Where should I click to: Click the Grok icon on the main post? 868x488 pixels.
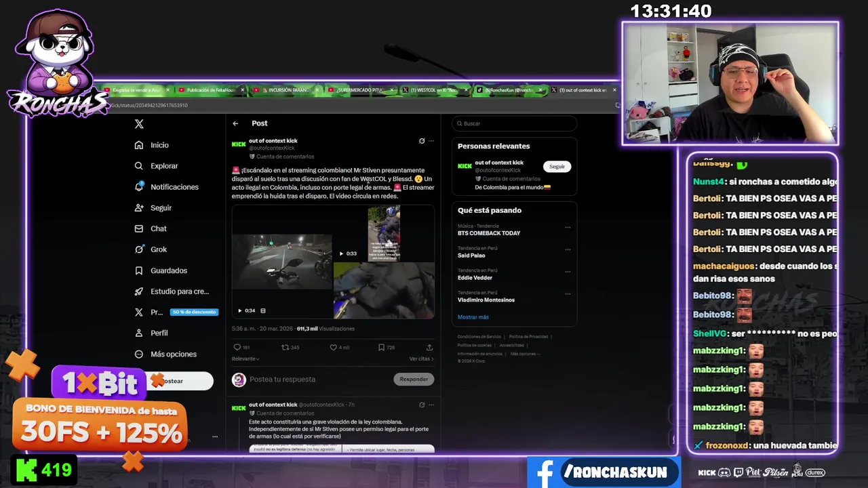coord(422,141)
